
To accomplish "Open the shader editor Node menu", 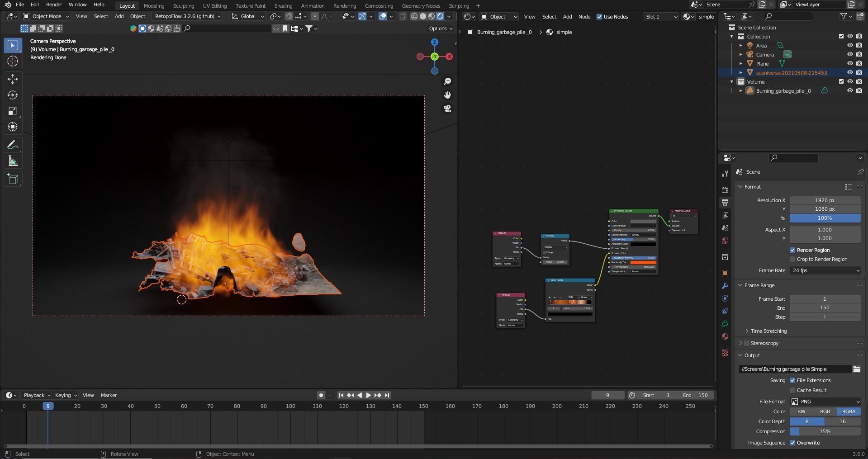I will coord(584,17).
